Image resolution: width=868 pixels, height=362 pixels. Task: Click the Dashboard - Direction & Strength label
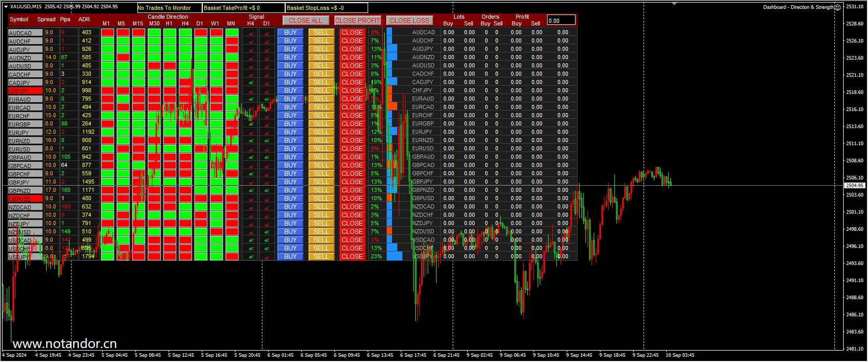(798, 7)
